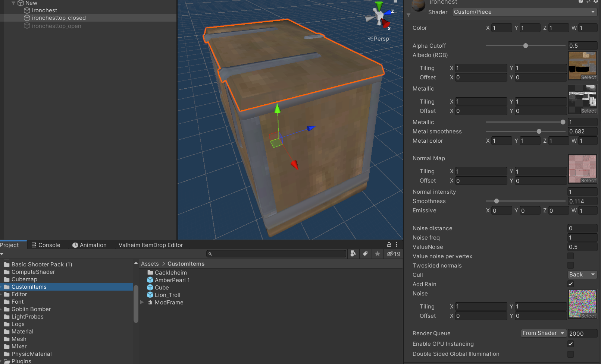This screenshot has width=601, height=364.
Task: Enable Value noise per vertex
Action: 570,256
